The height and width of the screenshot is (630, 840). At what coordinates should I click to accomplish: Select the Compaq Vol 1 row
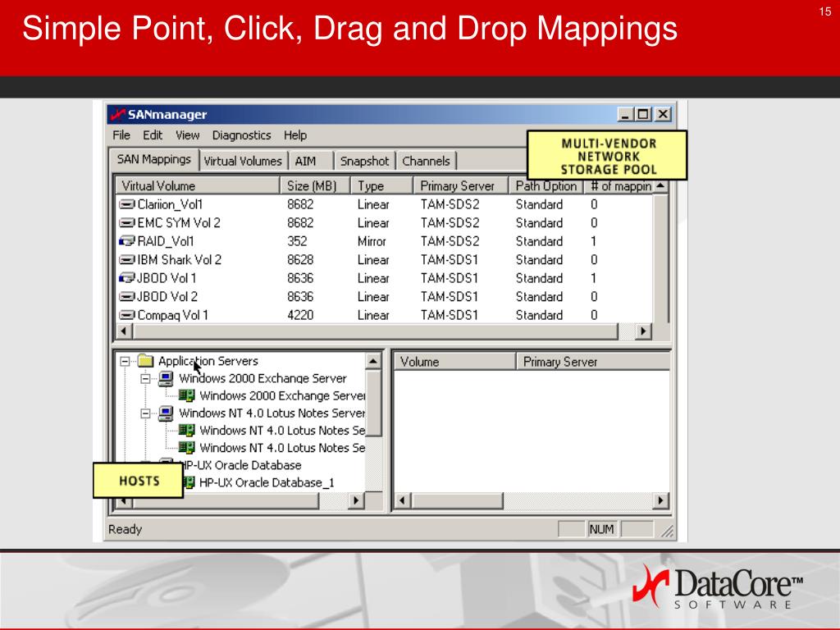384,315
